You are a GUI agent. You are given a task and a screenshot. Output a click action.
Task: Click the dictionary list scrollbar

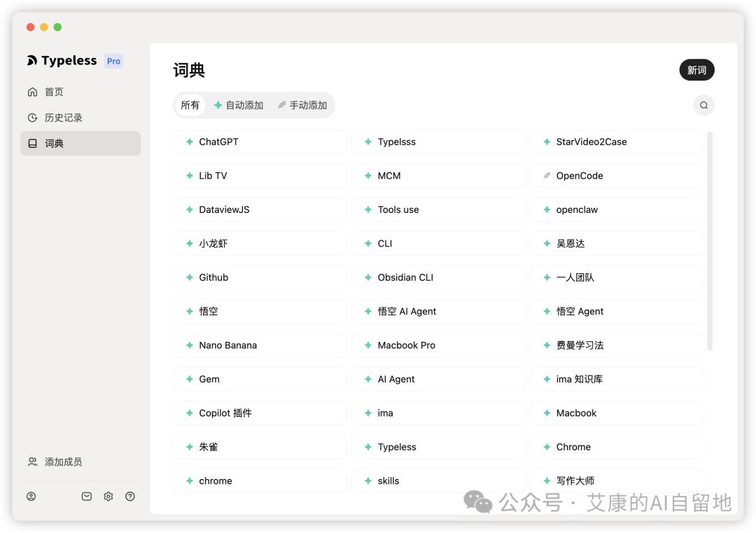pyautogui.click(x=710, y=241)
